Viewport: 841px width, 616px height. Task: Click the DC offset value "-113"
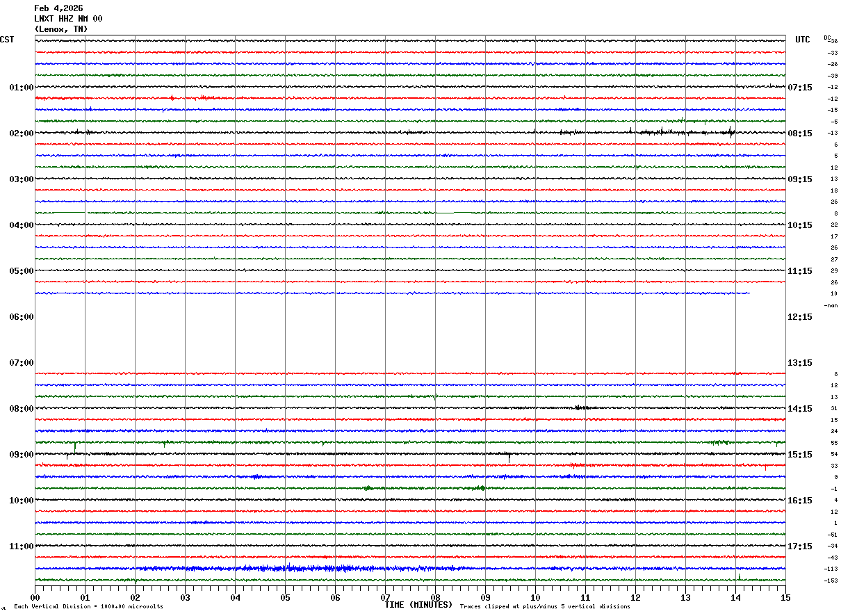[x=831, y=569]
